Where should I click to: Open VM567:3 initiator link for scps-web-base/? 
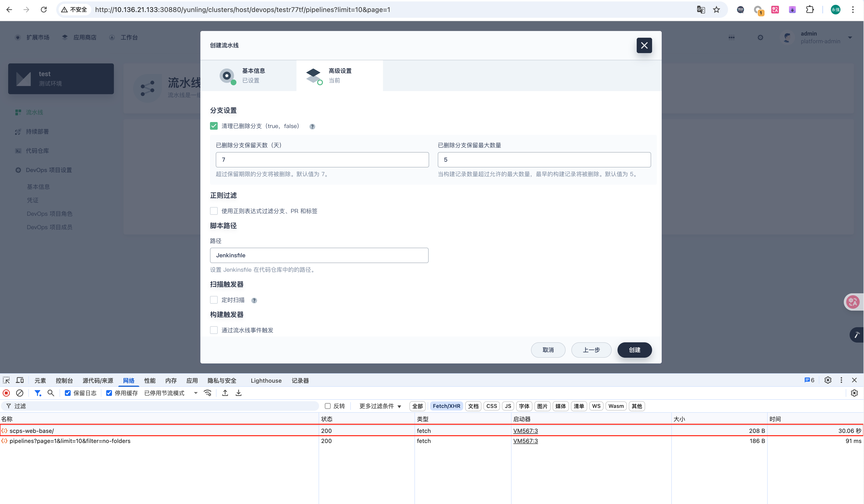click(x=525, y=431)
